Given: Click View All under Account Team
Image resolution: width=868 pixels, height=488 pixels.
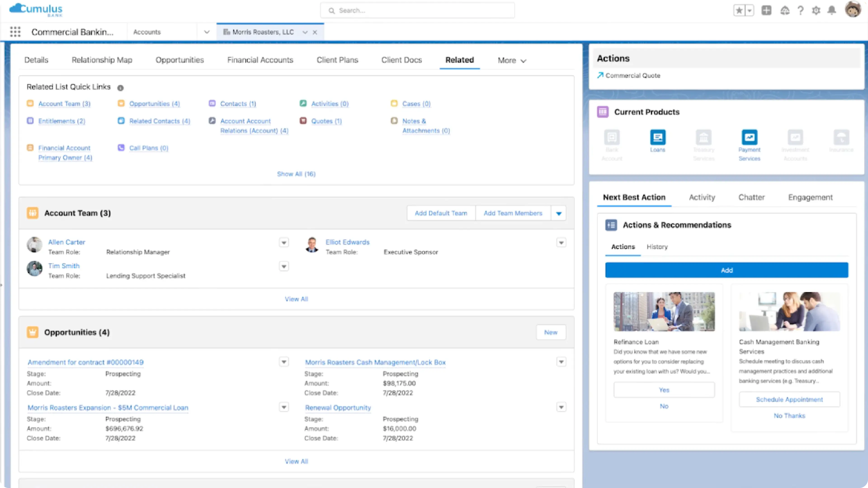Looking at the screenshot, I should coord(296,299).
